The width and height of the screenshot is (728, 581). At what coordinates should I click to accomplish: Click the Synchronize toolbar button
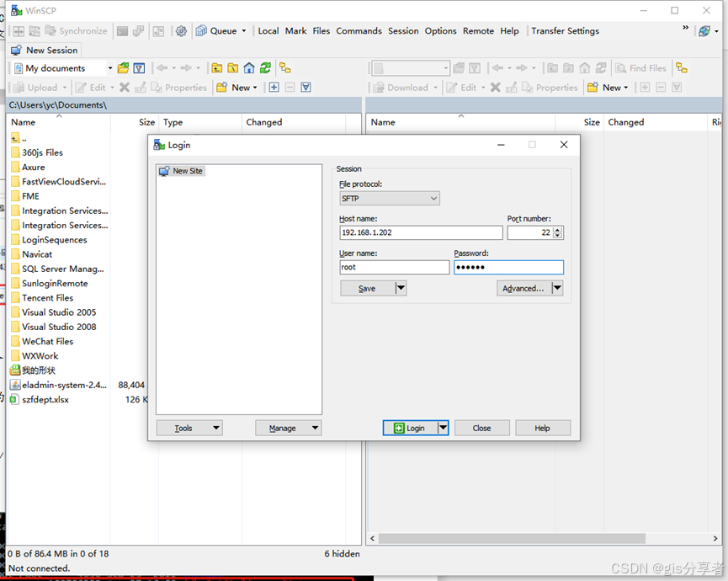pyautogui.click(x=76, y=31)
